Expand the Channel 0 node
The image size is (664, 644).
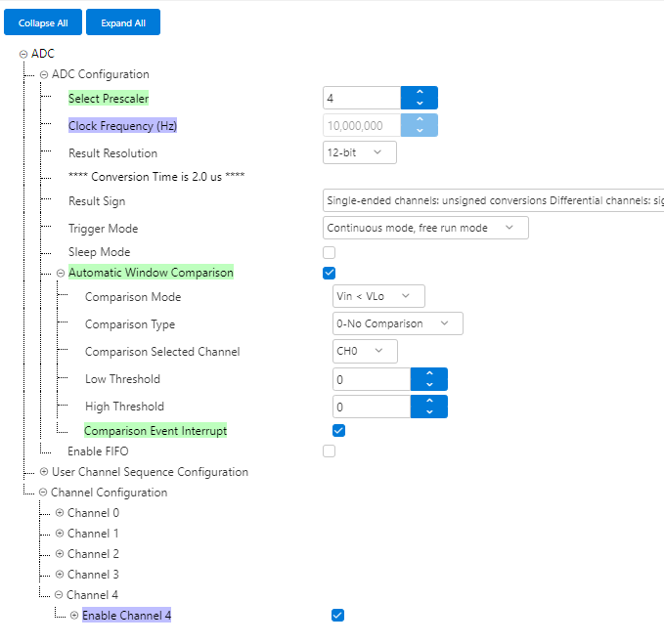60,513
